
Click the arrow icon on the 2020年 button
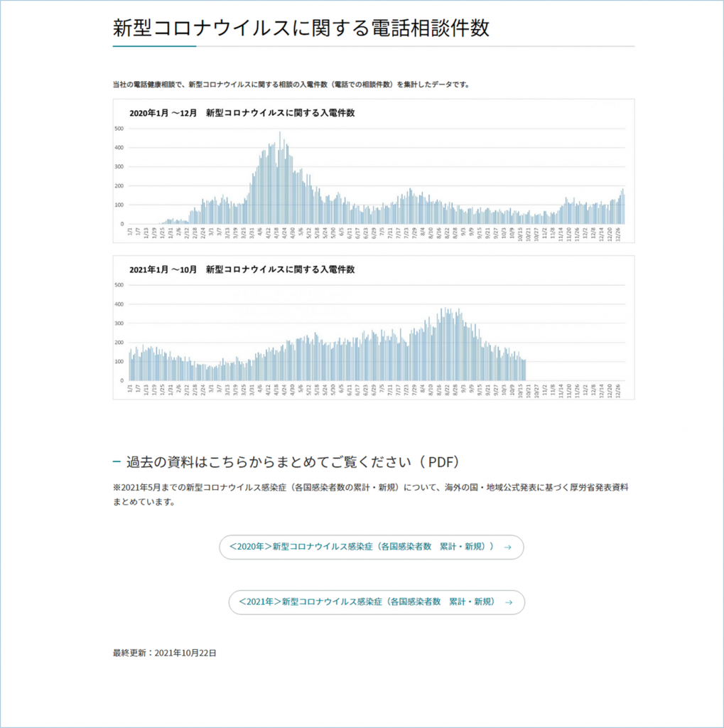507,547
